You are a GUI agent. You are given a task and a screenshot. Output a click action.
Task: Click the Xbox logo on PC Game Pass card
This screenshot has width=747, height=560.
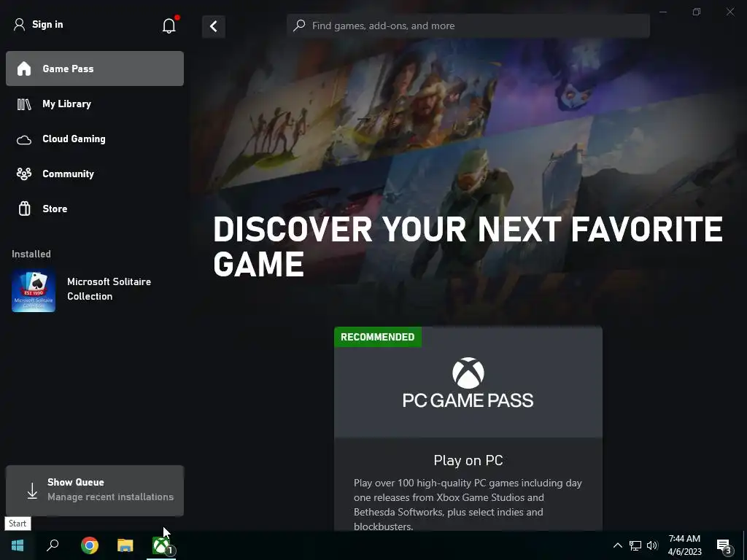tap(468, 373)
